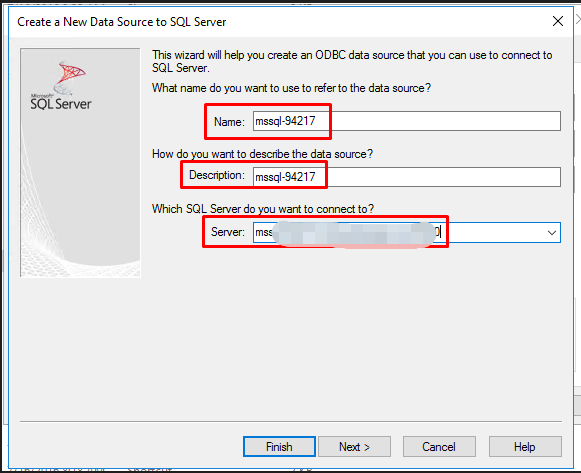581x473 pixels.
Task: Go to the next wizard page
Action: [354, 447]
